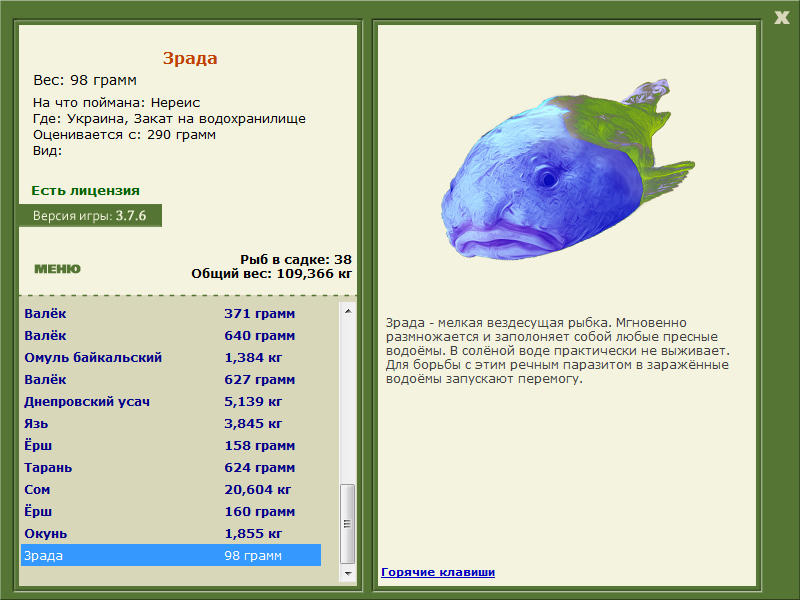800x600 pixels.
Task: Click the blue Зрада fish image
Action: [x=567, y=170]
